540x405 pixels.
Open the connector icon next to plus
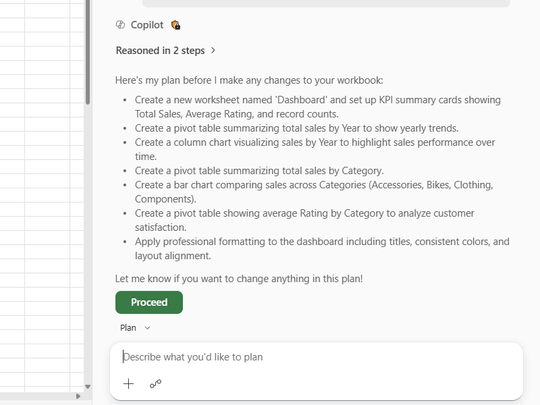click(156, 384)
